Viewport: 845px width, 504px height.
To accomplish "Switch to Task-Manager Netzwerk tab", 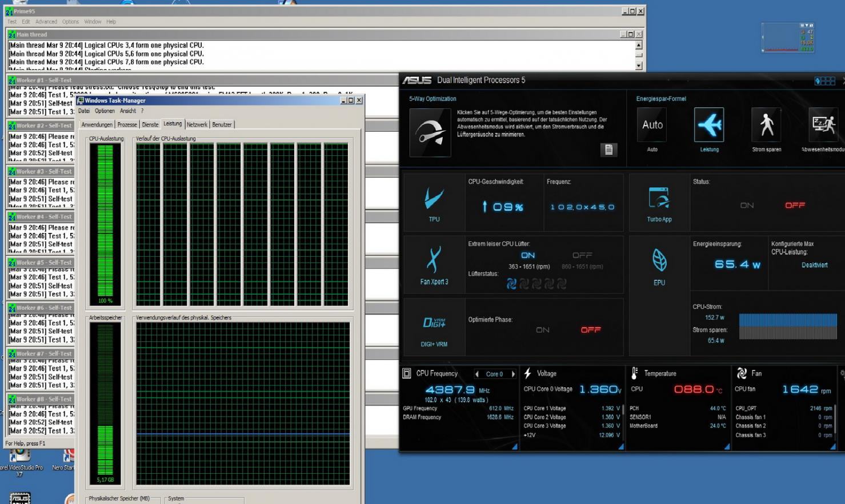I will 197,124.
